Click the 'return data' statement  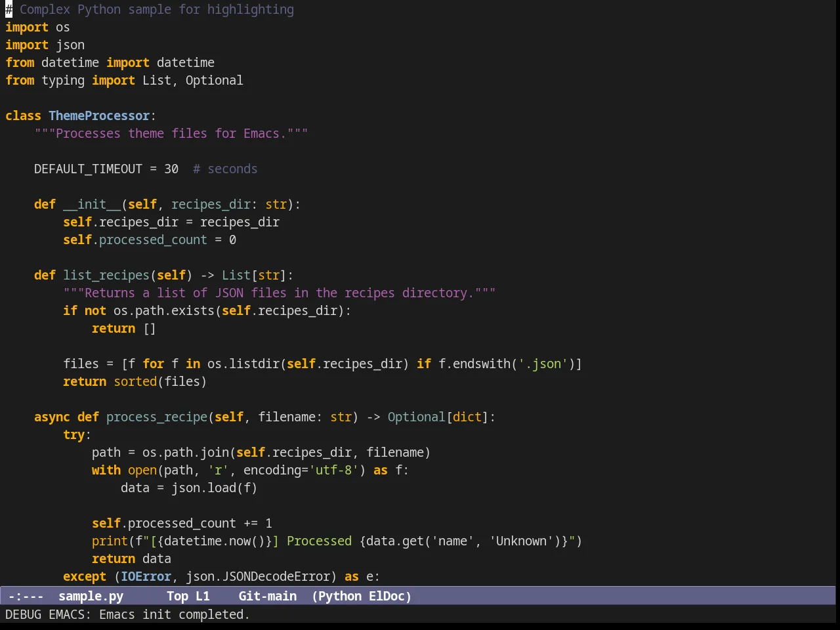[x=131, y=558]
